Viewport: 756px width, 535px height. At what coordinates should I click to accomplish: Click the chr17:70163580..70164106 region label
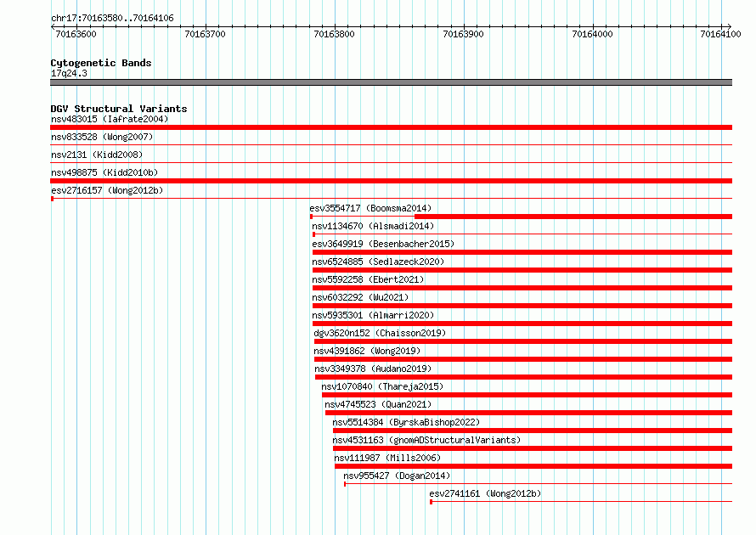click(x=112, y=18)
